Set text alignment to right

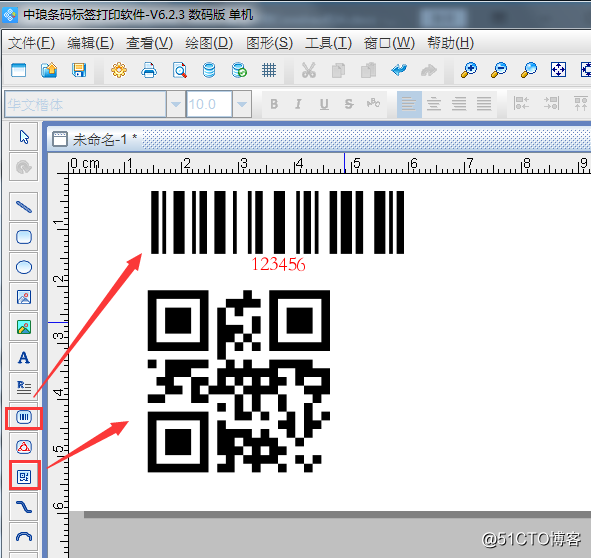[459, 104]
